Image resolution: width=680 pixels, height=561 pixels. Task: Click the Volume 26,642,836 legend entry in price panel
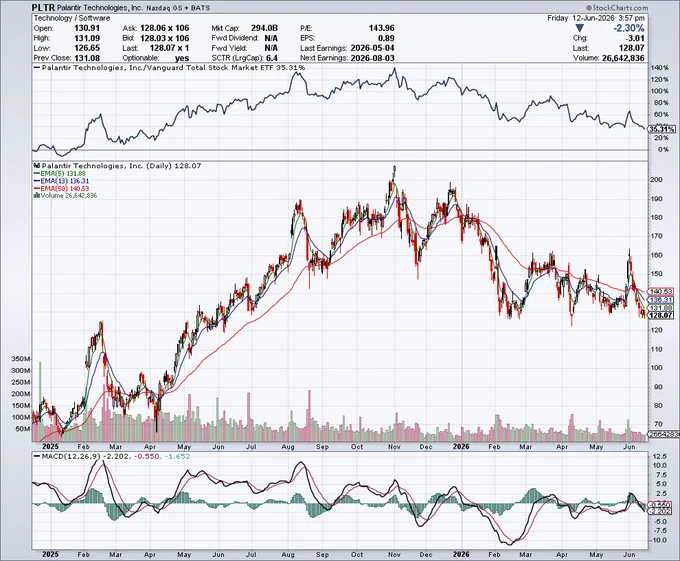click(x=65, y=196)
